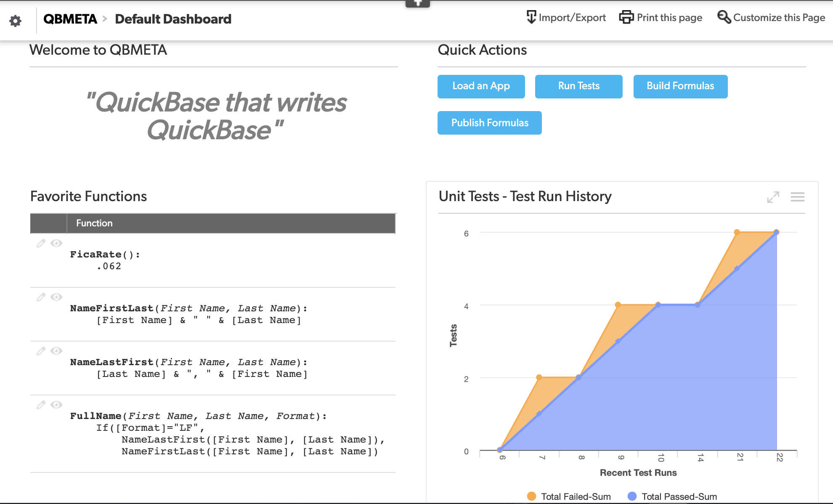Viewport: 833px width, 504px height.
Task: View the FullName function eye icon
Action: pyautogui.click(x=56, y=405)
